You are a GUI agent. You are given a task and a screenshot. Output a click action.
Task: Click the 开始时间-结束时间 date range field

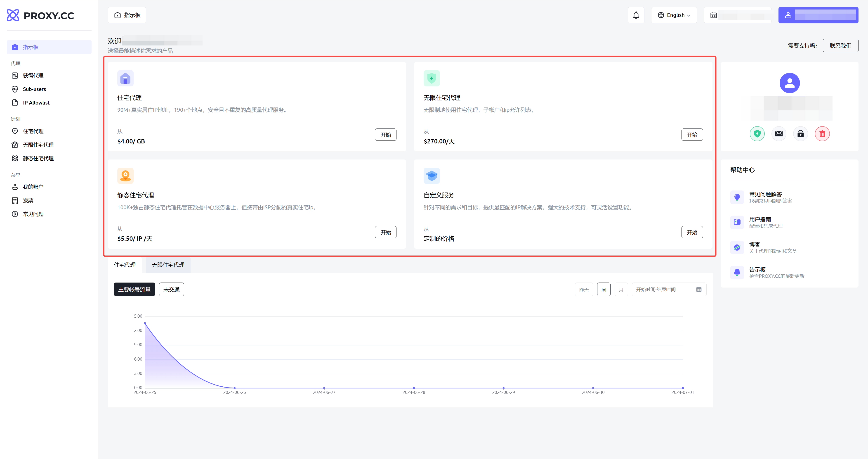tap(669, 289)
